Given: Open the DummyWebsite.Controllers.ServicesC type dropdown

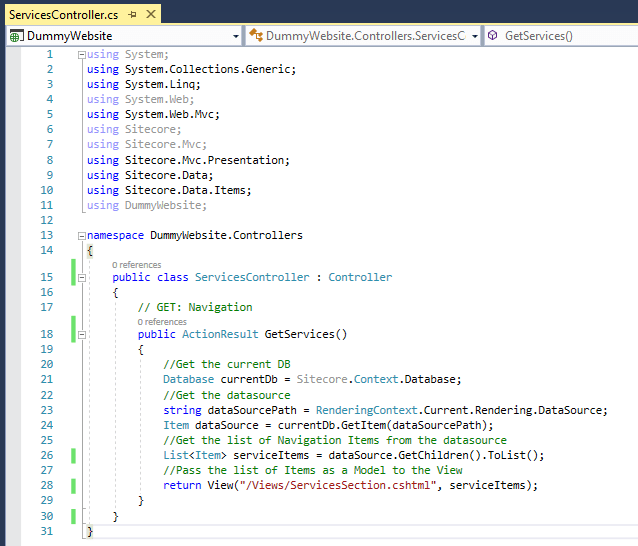Looking at the screenshot, I should [474, 36].
